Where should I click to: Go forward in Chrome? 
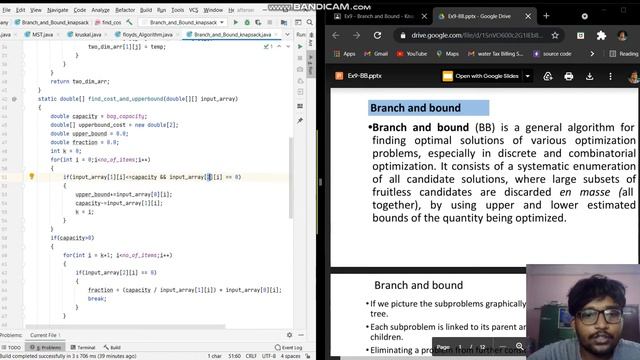[356, 36]
